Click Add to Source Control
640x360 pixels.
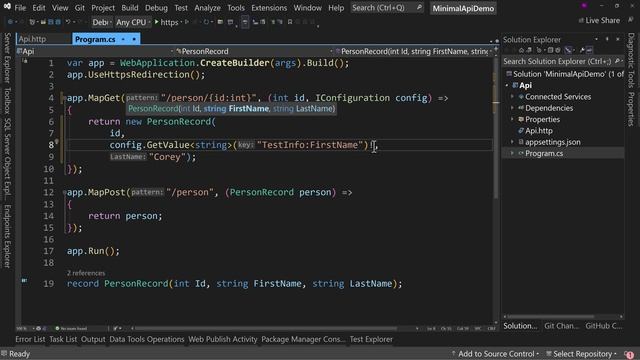pyautogui.click(x=496, y=354)
